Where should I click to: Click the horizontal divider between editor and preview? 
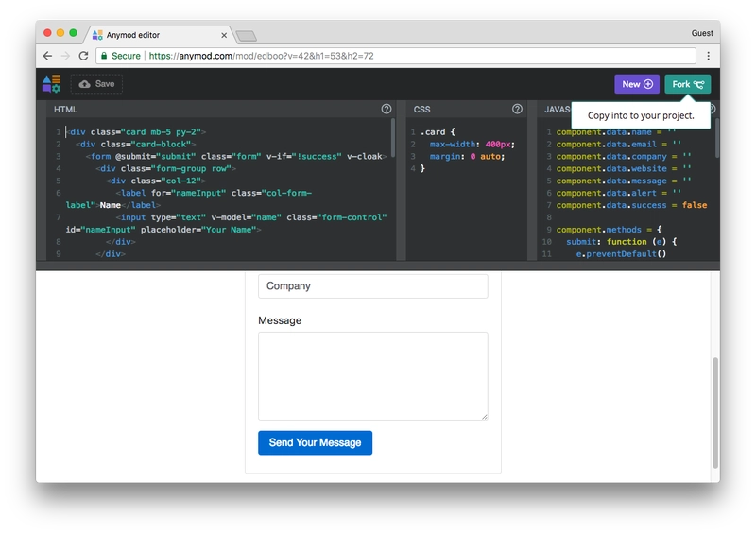tap(378, 266)
